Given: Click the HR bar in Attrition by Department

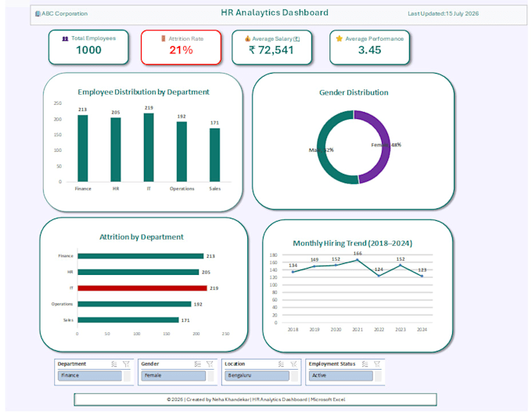Looking at the screenshot, I should (x=138, y=272).
